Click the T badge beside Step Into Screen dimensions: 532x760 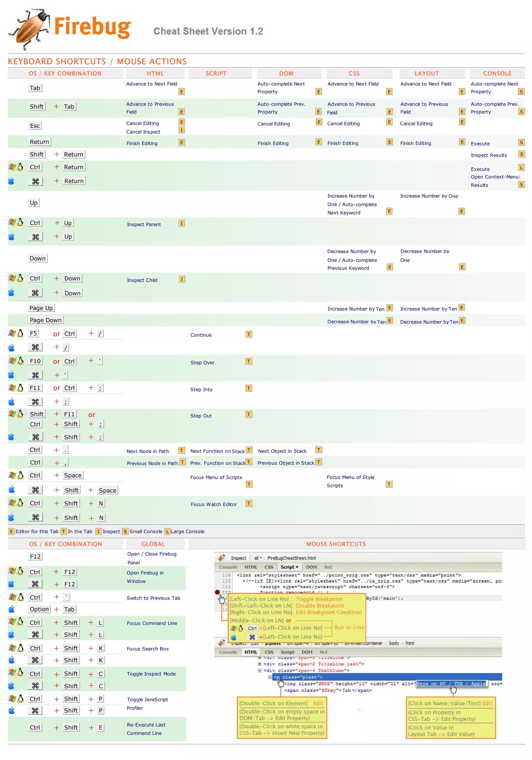pos(249,388)
